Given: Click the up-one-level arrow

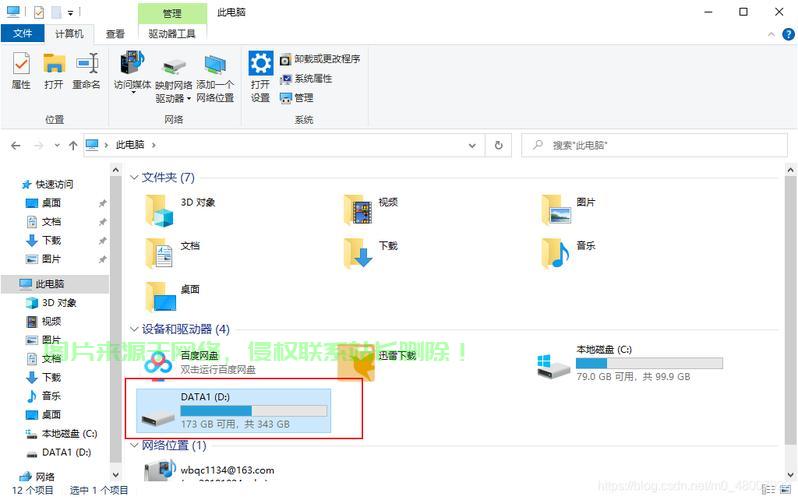Looking at the screenshot, I should point(73,146).
